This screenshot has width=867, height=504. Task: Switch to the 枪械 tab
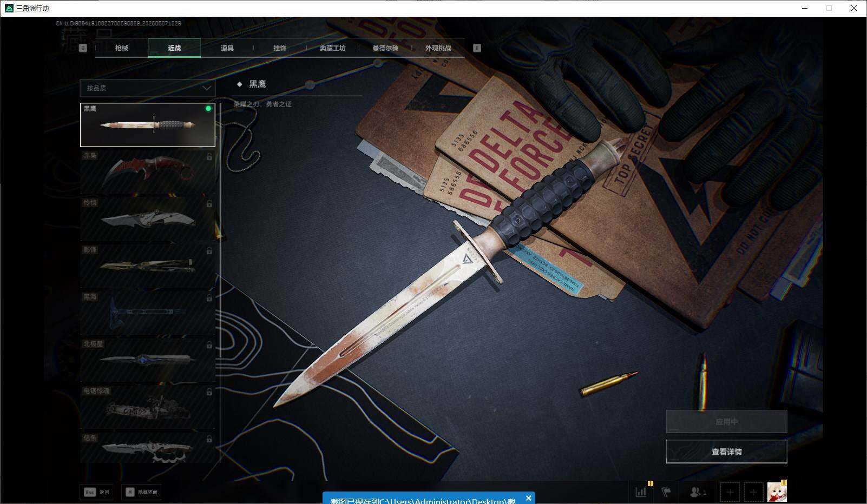(121, 48)
